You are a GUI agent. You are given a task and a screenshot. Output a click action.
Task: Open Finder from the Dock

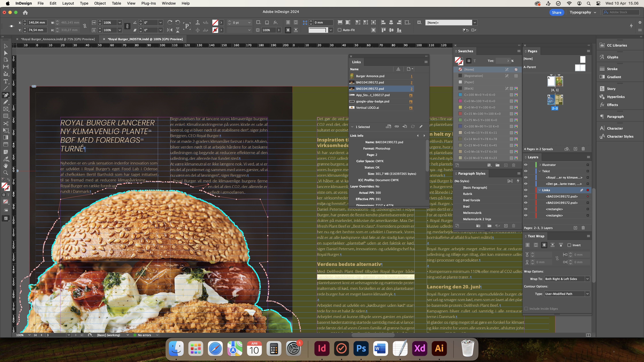coord(176,348)
